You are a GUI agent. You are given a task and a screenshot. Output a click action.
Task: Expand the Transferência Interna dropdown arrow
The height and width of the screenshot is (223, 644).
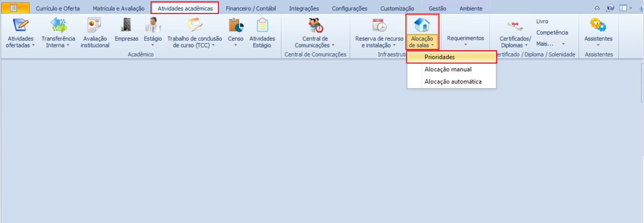[68, 45]
